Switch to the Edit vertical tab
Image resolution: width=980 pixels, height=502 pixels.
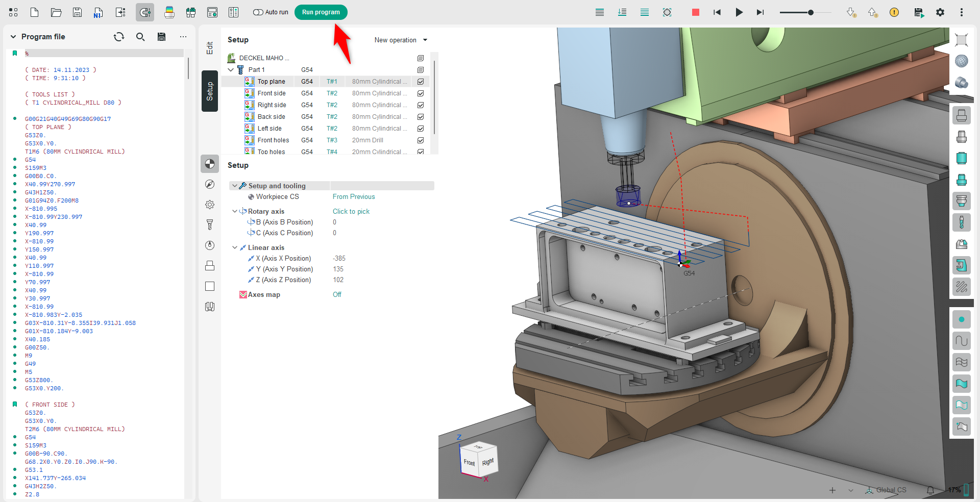(x=210, y=48)
